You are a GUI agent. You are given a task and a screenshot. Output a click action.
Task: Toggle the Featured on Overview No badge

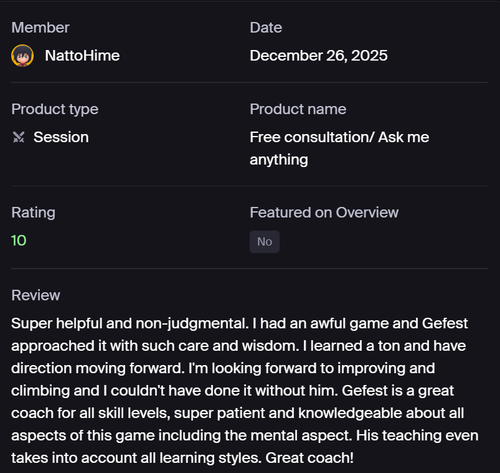(265, 242)
